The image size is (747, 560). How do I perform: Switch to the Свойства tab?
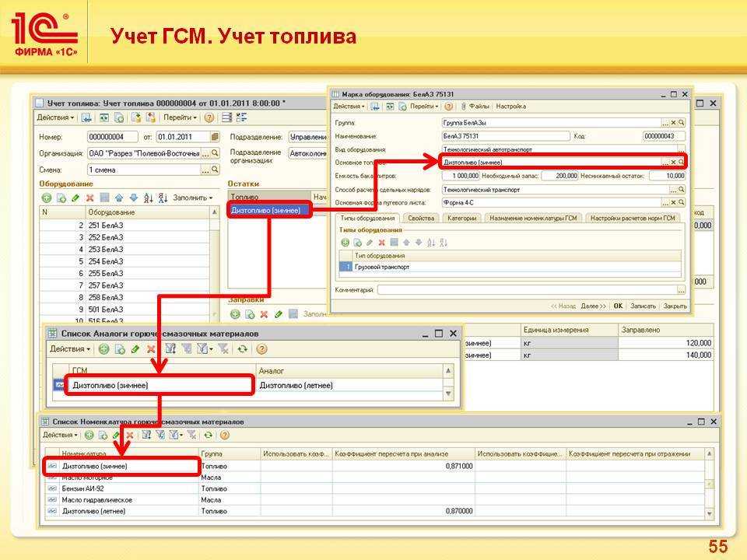(421, 218)
